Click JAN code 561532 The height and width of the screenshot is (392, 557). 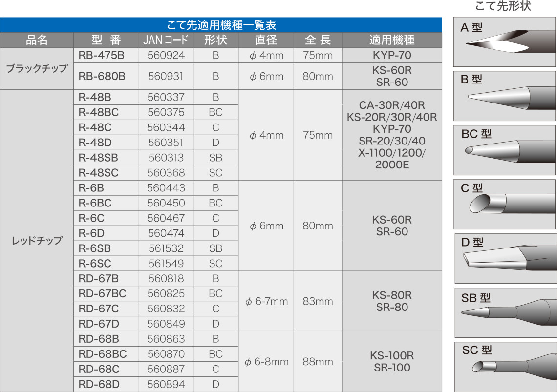[x=166, y=248]
